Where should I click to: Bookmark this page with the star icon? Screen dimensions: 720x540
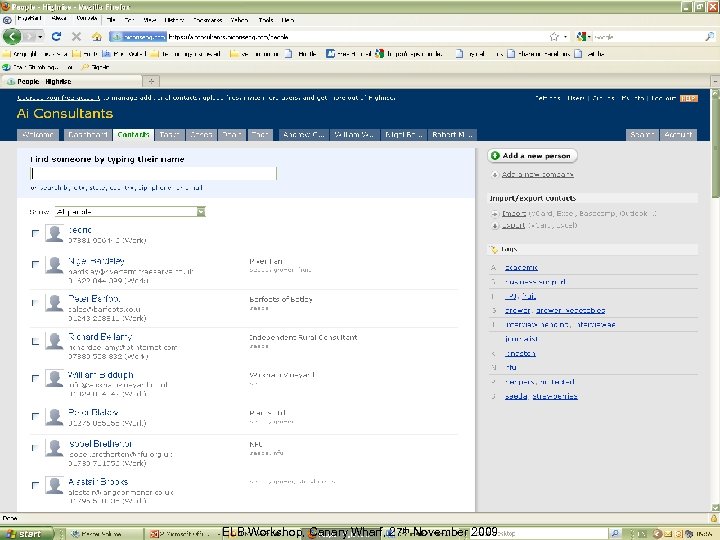click(554, 36)
